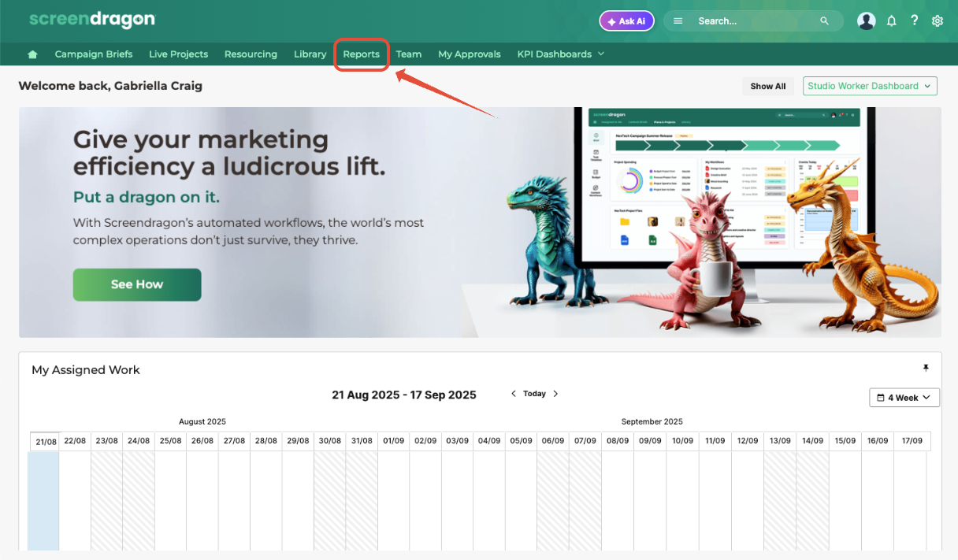This screenshot has height=560, width=958.
Task: Open My Approvals tab
Action: point(470,54)
